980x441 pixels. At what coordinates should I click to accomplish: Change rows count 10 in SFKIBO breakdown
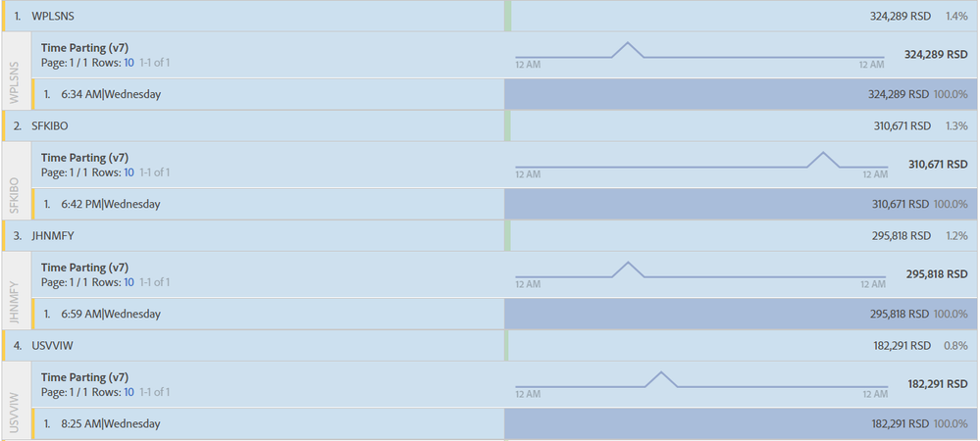click(129, 172)
